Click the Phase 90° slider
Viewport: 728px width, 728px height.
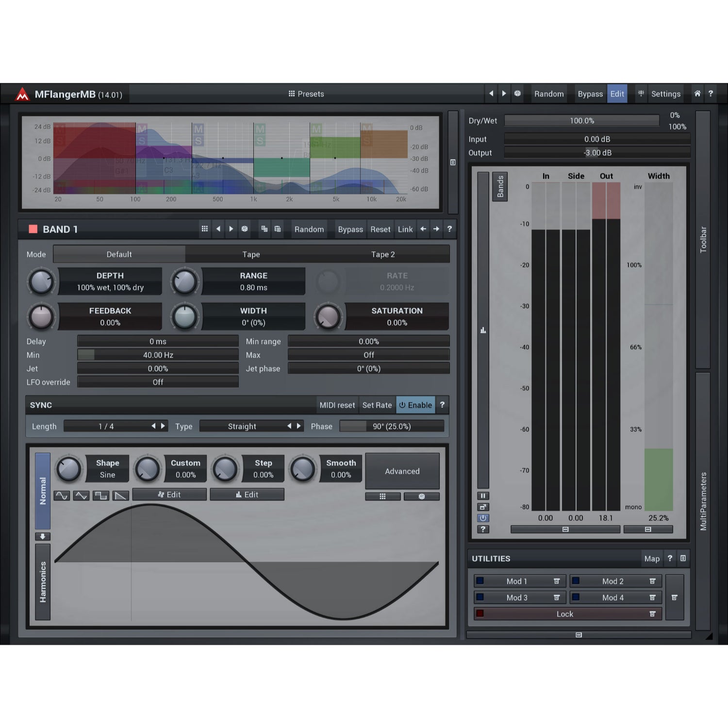[392, 426]
